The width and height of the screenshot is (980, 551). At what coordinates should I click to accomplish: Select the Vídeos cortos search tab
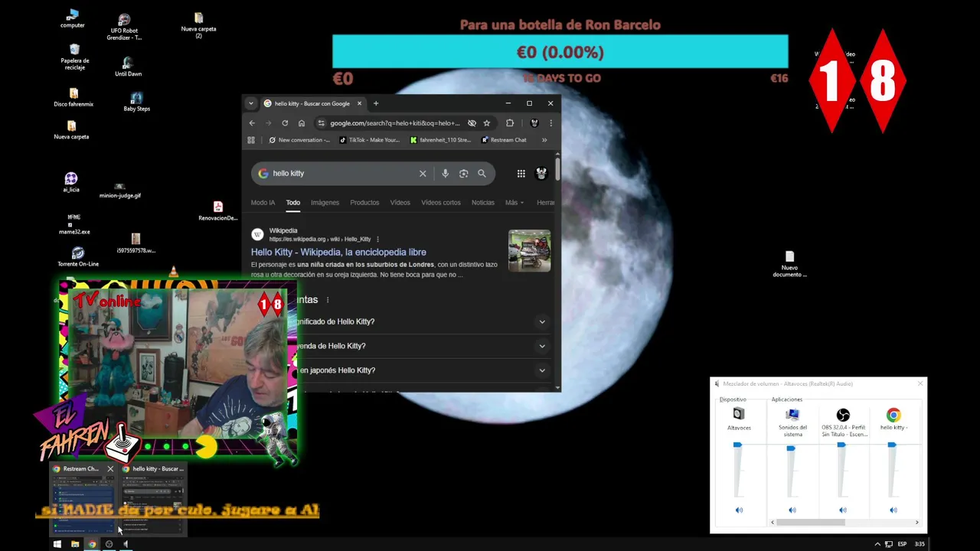point(441,203)
